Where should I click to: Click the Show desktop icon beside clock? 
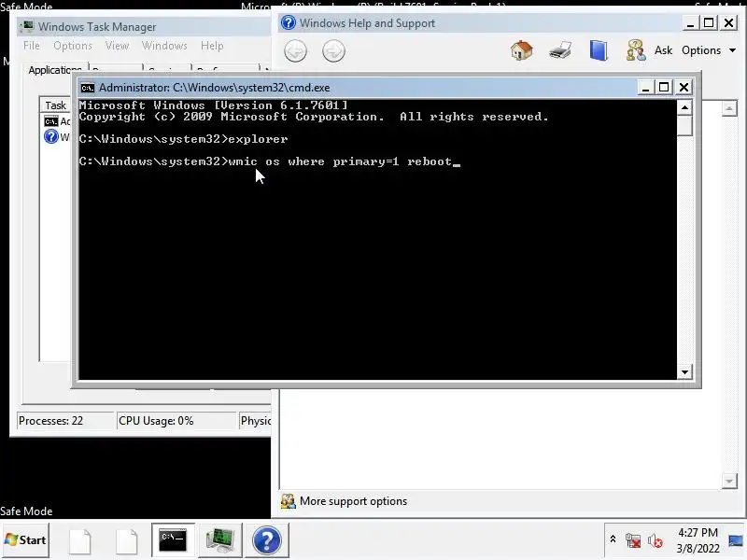point(736,540)
